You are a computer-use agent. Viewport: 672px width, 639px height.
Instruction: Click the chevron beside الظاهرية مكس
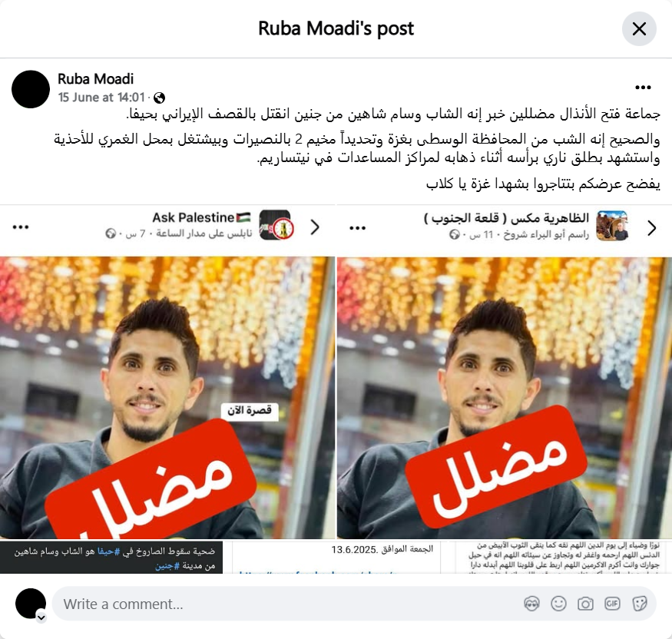coord(651,228)
